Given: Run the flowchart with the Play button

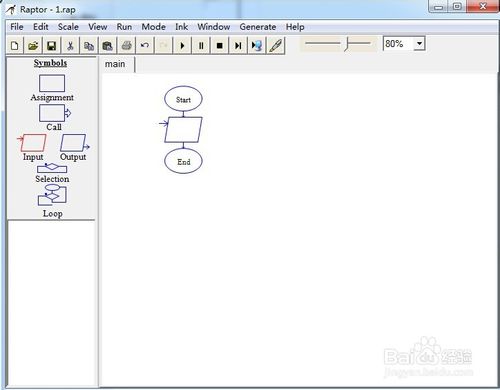Looking at the screenshot, I should [x=182, y=45].
